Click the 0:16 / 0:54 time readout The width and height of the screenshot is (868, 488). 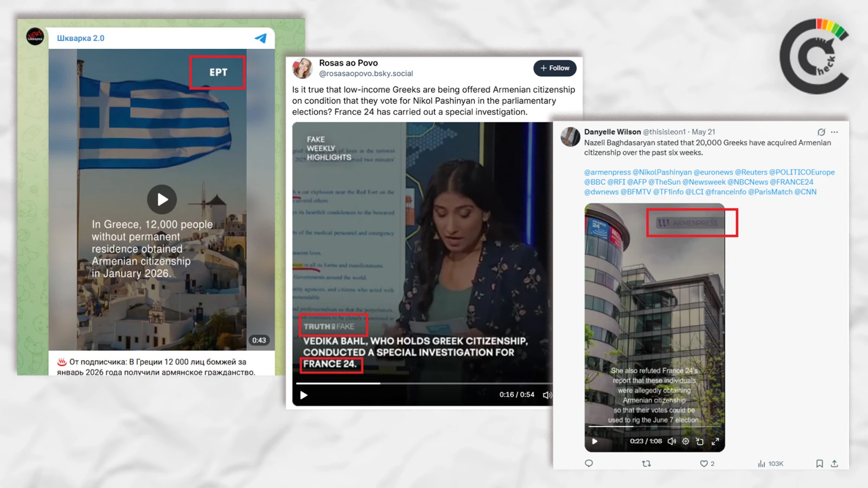[516, 395]
